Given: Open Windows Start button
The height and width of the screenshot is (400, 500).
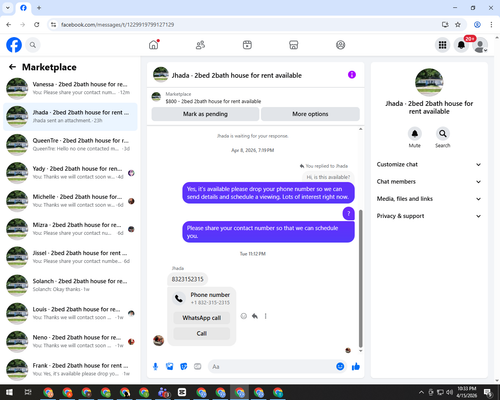Looking at the screenshot, I should (x=9, y=392).
